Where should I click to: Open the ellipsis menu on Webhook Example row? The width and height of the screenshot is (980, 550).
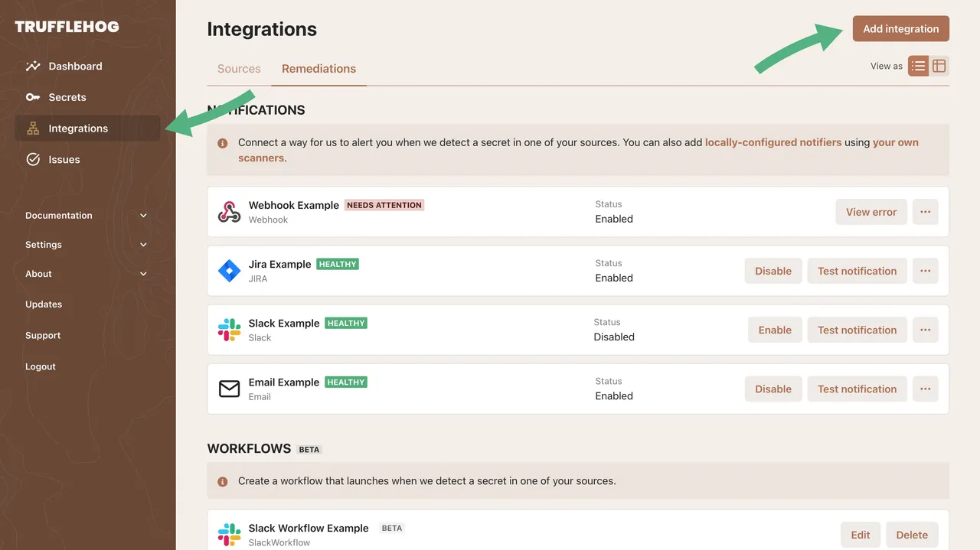(925, 212)
